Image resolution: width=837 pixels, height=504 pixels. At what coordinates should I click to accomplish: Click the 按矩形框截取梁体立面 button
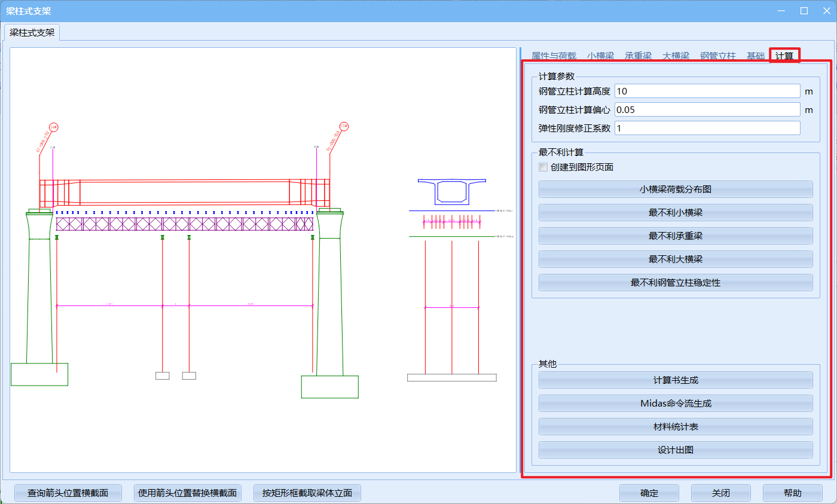(x=307, y=493)
